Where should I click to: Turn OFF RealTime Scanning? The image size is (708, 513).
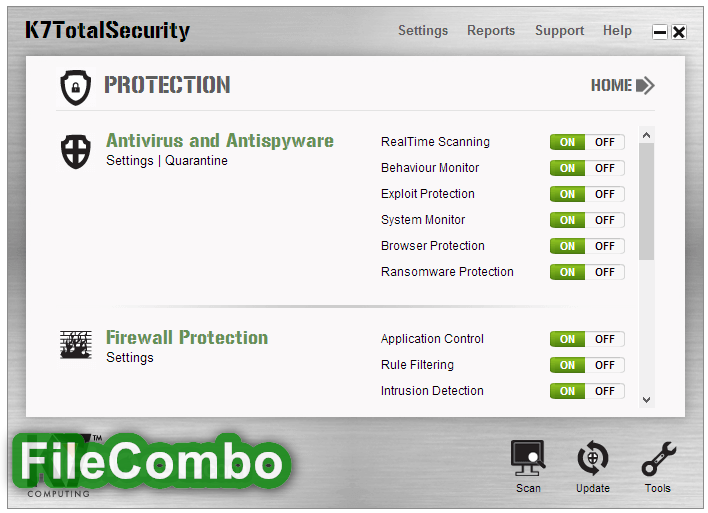[x=605, y=142]
